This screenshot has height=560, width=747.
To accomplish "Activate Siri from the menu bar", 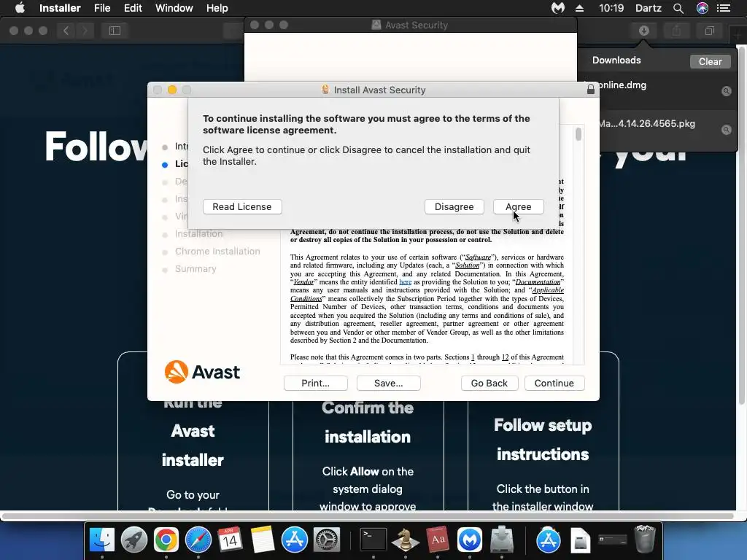I will 703,8.
